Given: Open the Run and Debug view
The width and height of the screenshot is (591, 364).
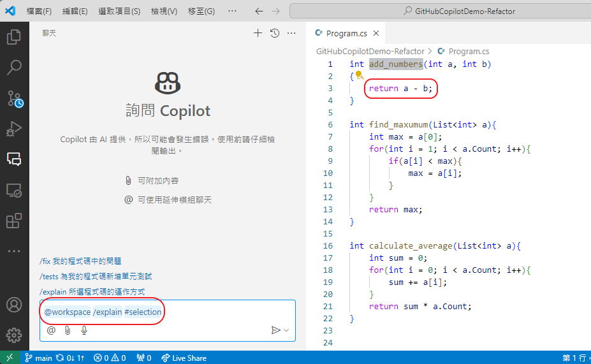Looking at the screenshot, I should [14, 129].
